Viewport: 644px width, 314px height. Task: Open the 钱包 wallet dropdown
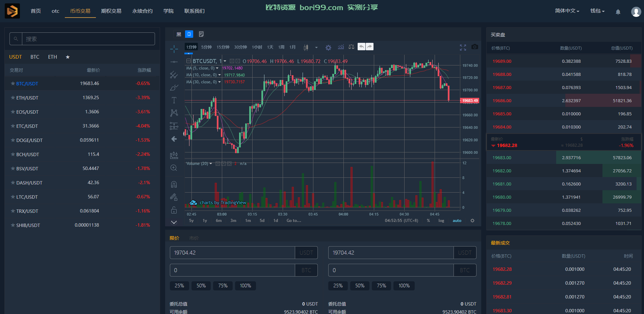pos(597,11)
